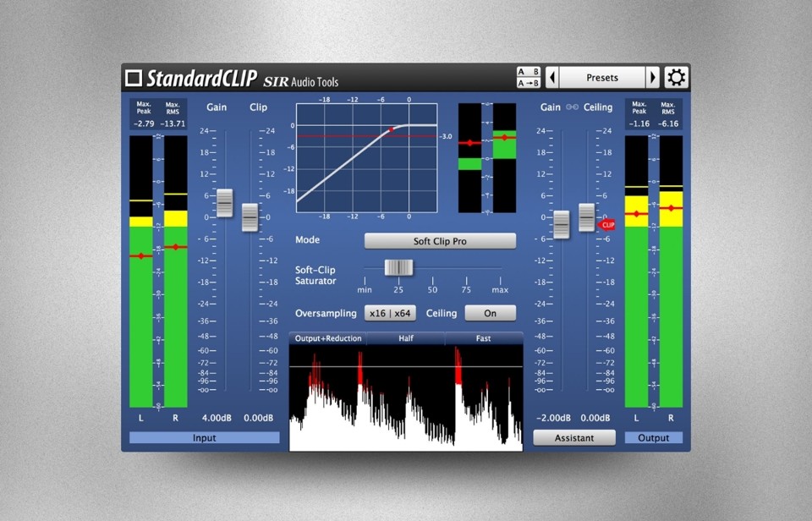Click the 50 mark on Saturator scale
Screen dimensions: 812x521
(432, 290)
